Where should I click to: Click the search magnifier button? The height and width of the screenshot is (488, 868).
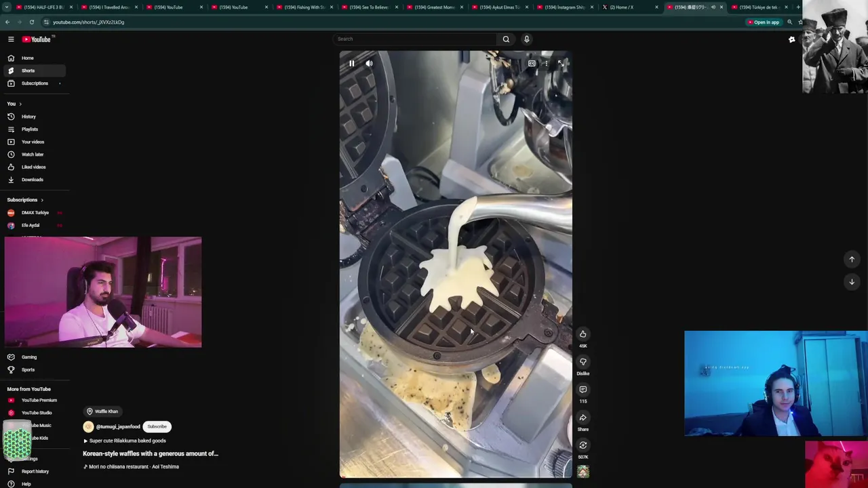point(506,39)
